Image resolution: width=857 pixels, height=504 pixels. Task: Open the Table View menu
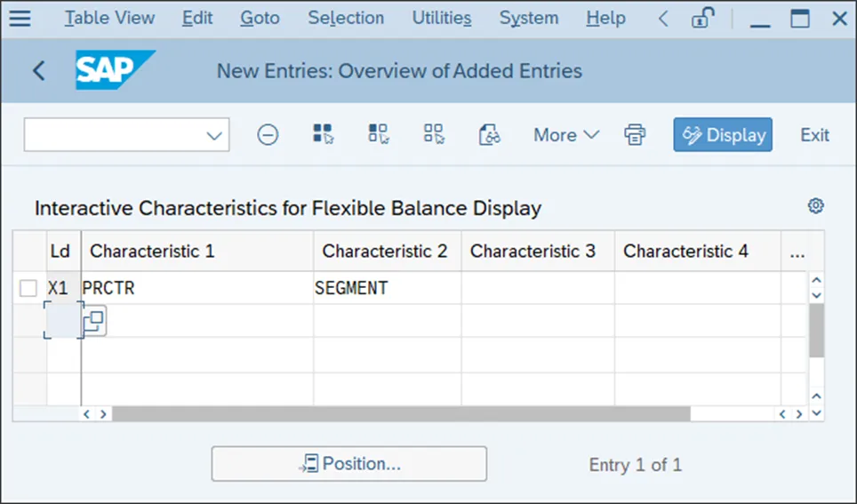point(109,18)
